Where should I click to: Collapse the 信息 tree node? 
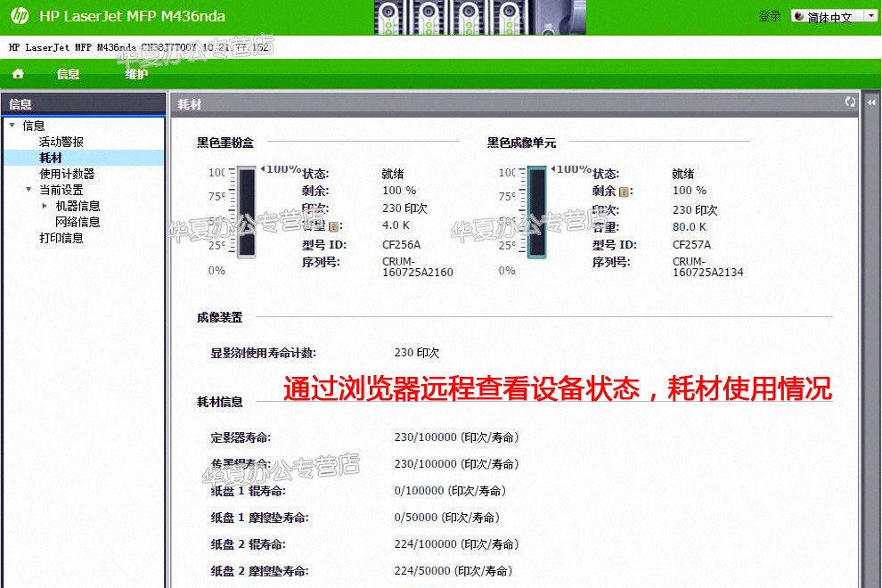[12, 126]
